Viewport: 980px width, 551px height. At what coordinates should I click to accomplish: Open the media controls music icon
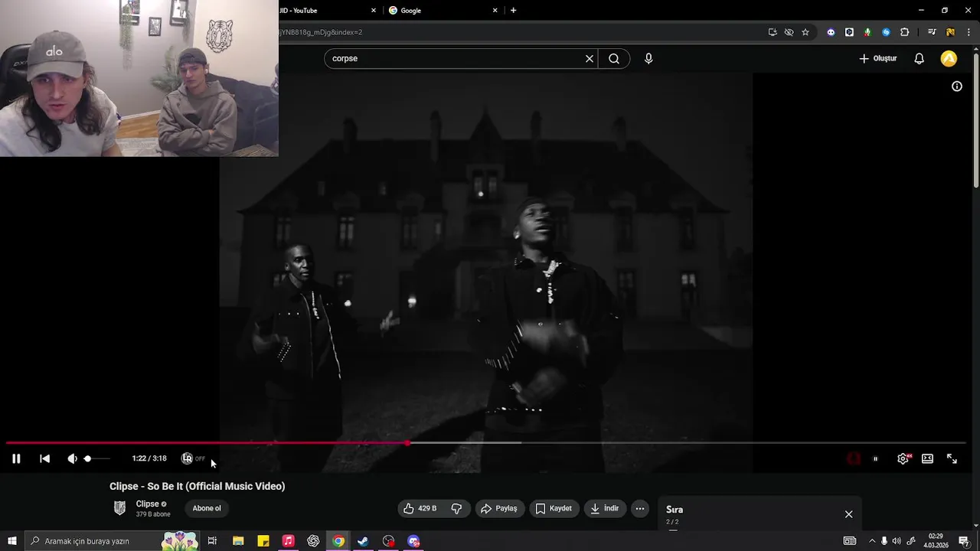[x=931, y=32]
